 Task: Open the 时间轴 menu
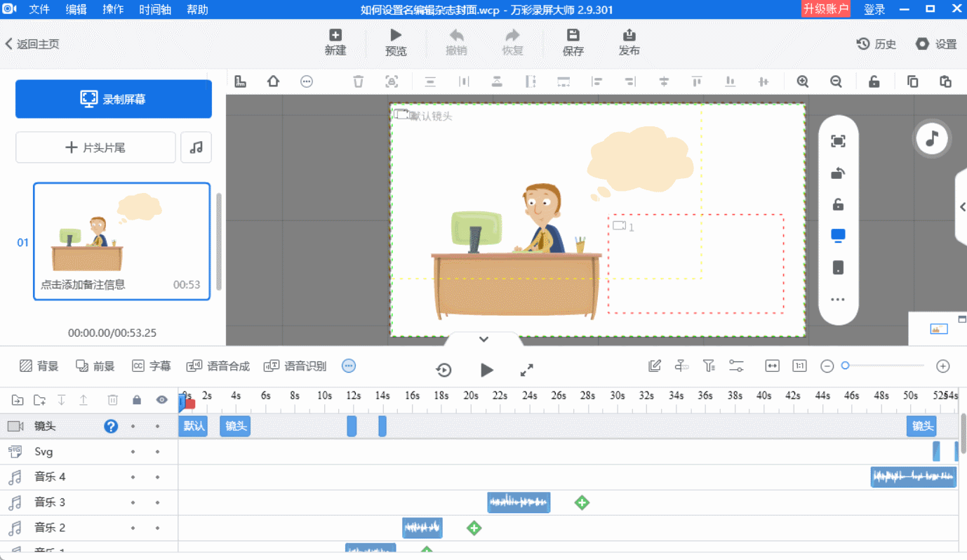click(155, 9)
